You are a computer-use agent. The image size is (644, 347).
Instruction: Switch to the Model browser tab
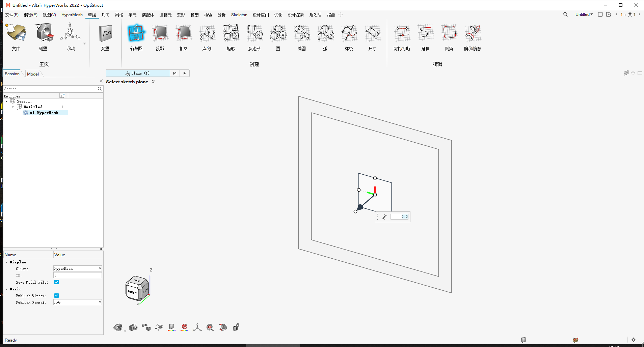[x=33, y=74]
